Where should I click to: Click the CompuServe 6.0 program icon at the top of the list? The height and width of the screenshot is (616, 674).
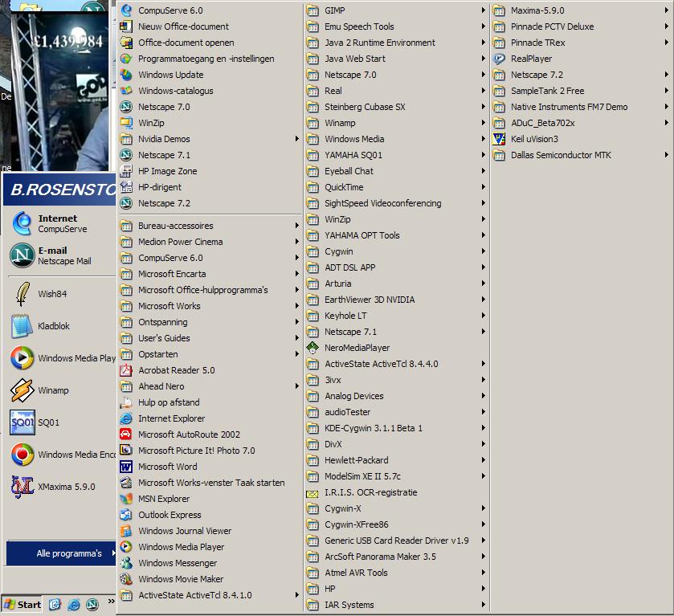126,10
